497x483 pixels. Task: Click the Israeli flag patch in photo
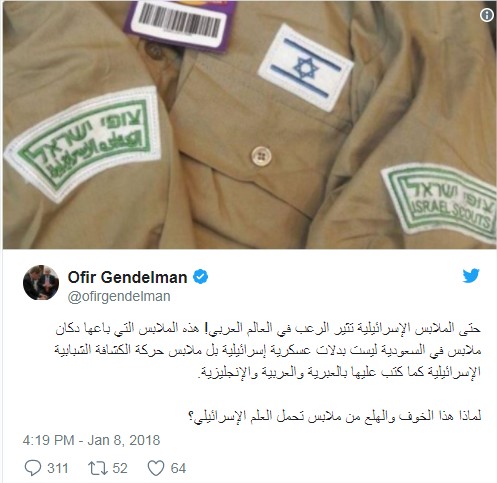point(305,68)
